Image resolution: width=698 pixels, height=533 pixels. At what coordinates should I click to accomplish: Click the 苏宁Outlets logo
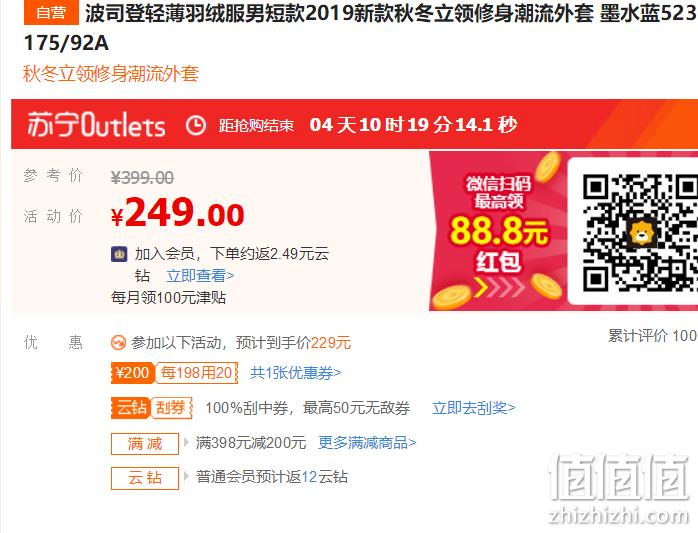pyautogui.click(x=96, y=124)
